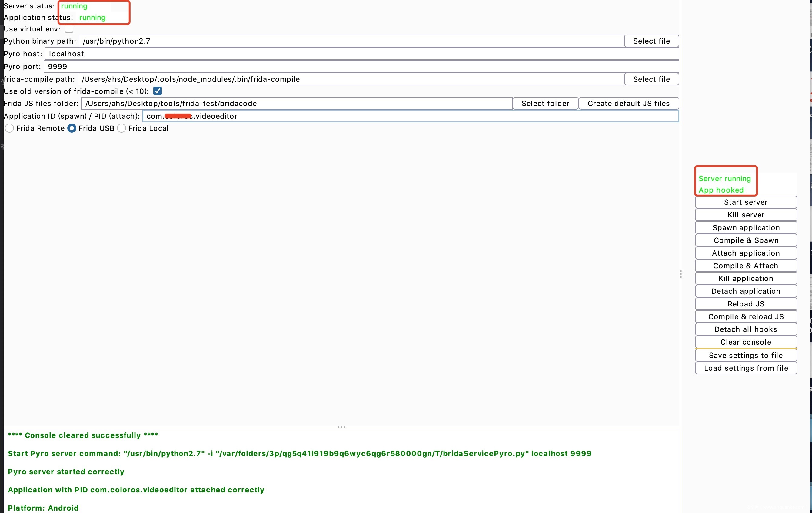Viewport: 812px width, 513px height.
Task: Click Save settings to file
Action: (746, 356)
